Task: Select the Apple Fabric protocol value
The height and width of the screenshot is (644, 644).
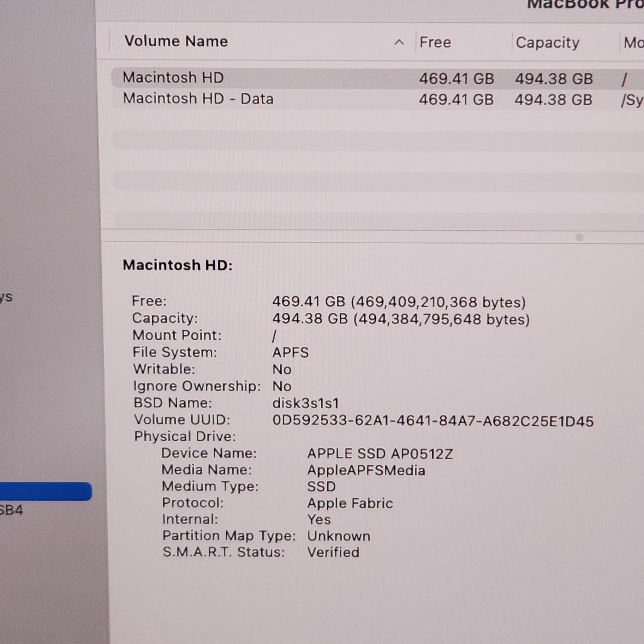Action: [x=350, y=503]
